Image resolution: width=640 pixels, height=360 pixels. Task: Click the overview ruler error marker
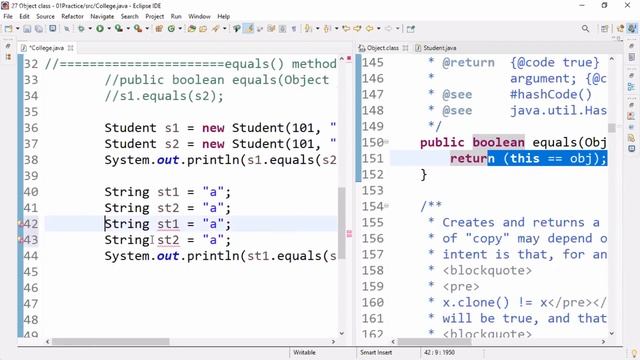(349, 233)
